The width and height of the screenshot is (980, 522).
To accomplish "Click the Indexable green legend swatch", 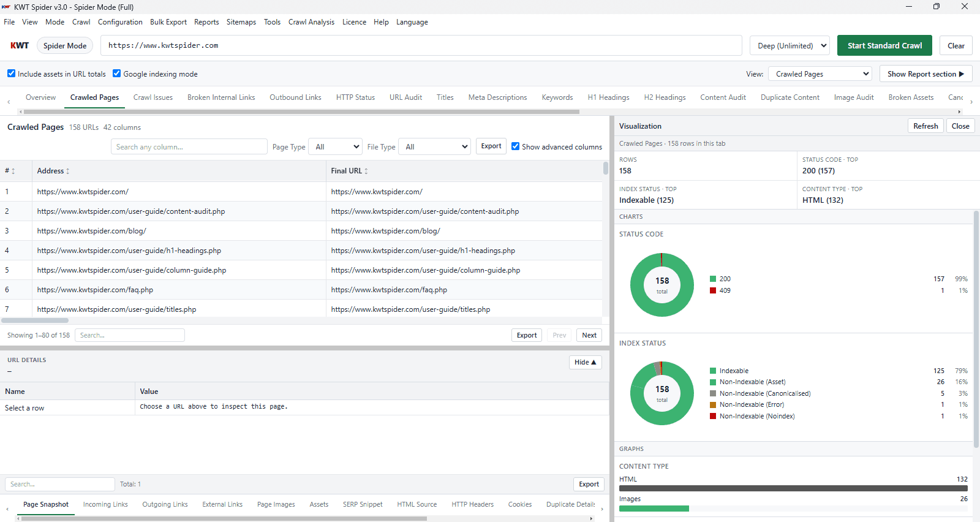I will [713, 371].
